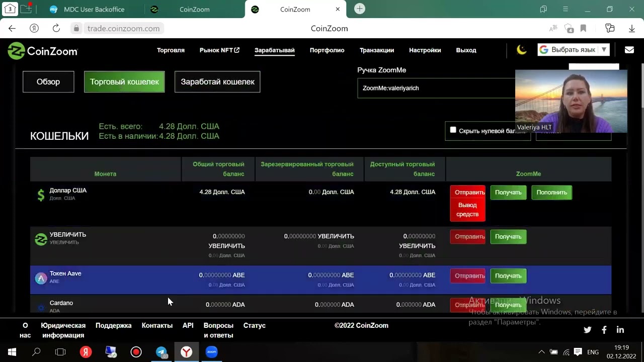This screenshot has height=362, width=644.
Task: Switch to MDC User Backoffice browser tab
Action: [94, 9]
